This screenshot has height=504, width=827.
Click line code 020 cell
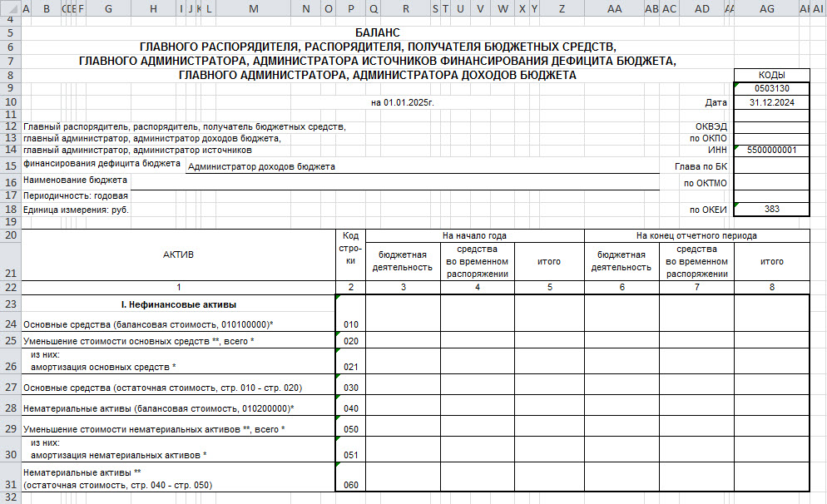tap(351, 341)
